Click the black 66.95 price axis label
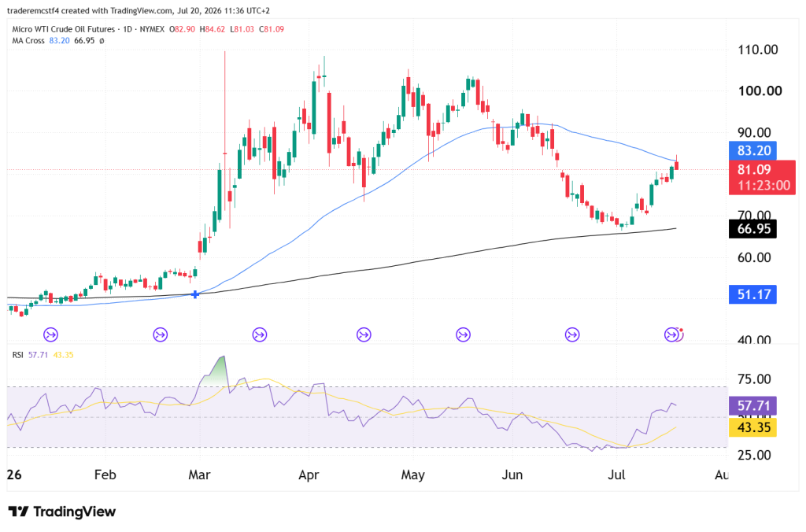The image size is (806, 532). [752, 229]
